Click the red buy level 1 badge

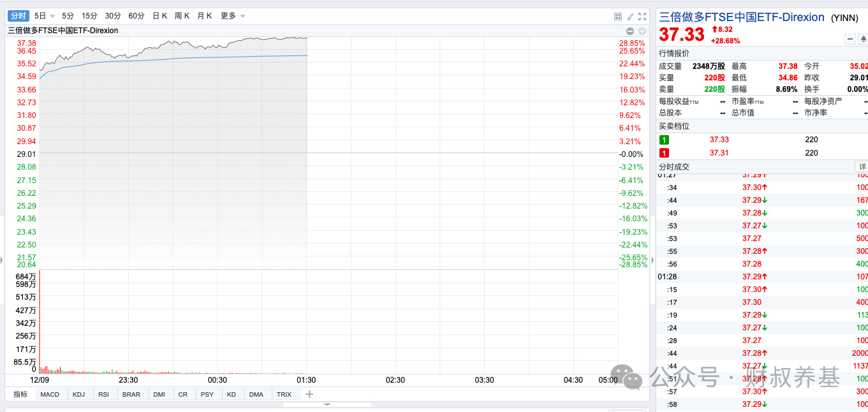(x=664, y=153)
